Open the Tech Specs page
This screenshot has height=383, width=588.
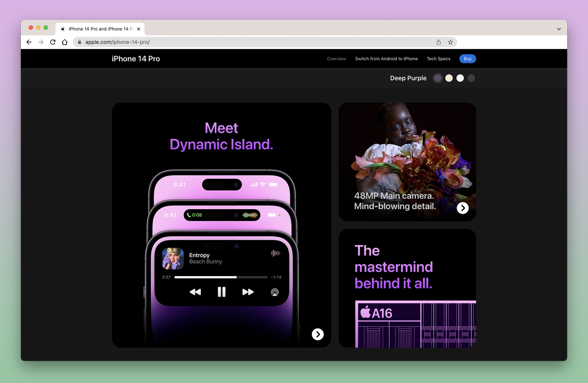click(x=438, y=59)
